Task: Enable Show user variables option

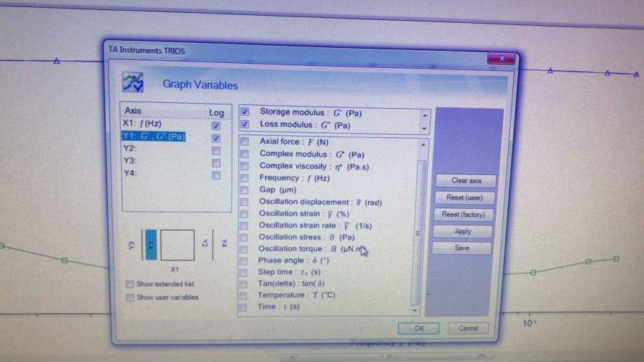Action: click(130, 297)
